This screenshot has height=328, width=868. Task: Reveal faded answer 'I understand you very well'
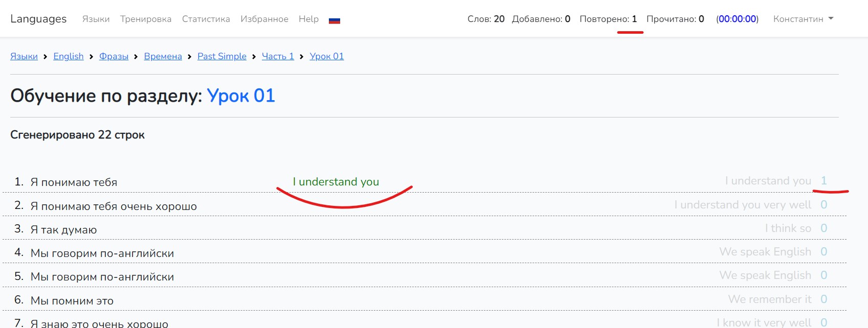point(742,205)
